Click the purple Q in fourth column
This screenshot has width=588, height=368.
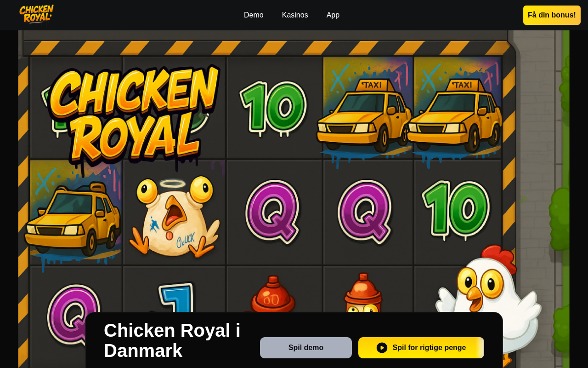click(365, 212)
